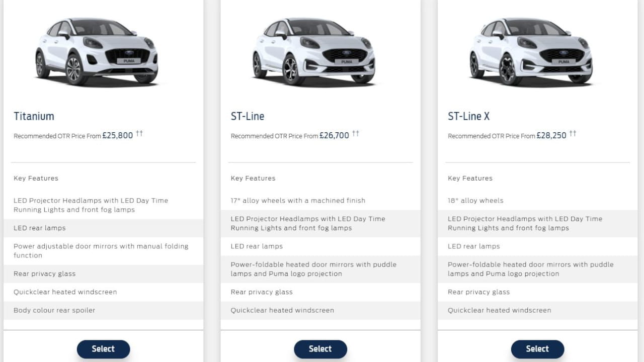Click the ST-Line car image

point(313,51)
